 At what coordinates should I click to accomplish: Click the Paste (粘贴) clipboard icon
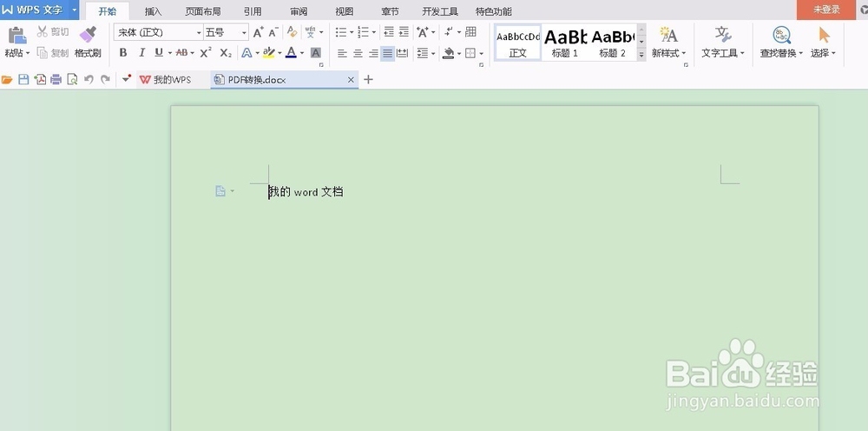tap(17, 35)
